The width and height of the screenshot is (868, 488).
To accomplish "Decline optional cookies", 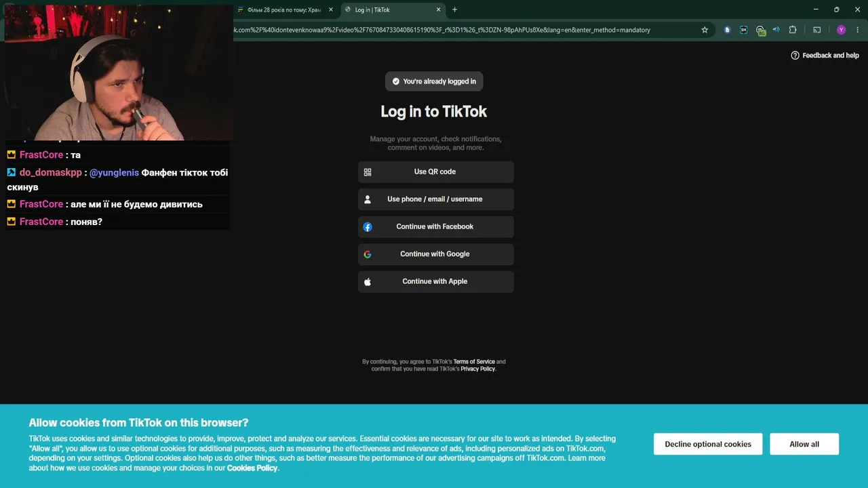I will tap(708, 444).
